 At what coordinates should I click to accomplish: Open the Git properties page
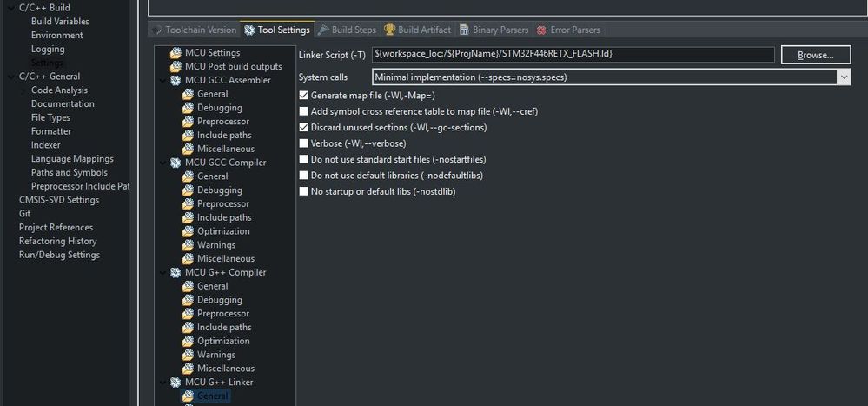(x=25, y=214)
